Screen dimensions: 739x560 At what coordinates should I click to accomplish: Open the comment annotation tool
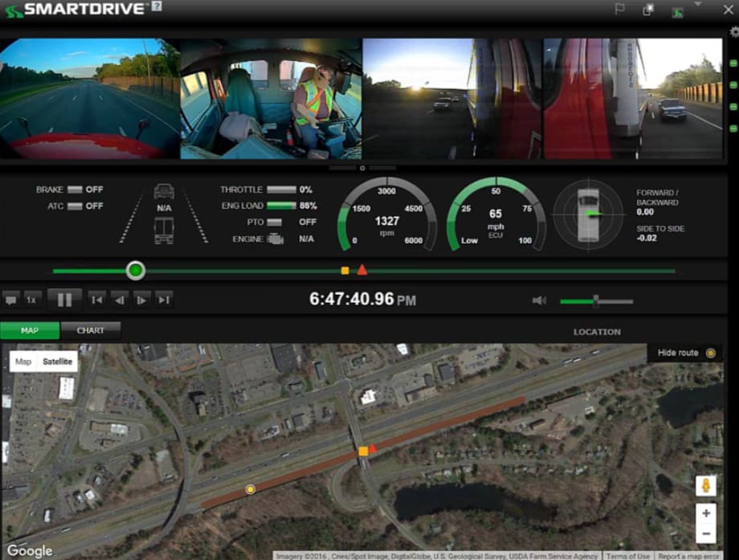tap(10, 299)
